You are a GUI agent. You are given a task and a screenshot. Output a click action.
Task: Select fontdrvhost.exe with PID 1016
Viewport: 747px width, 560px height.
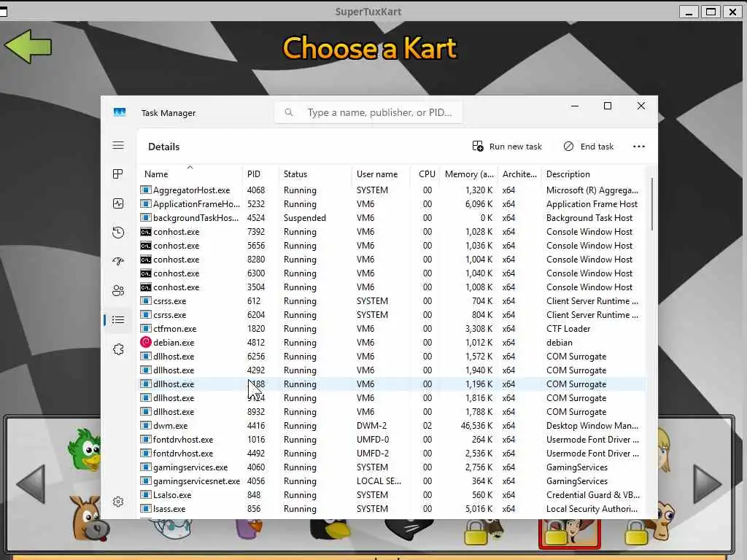(183, 440)
